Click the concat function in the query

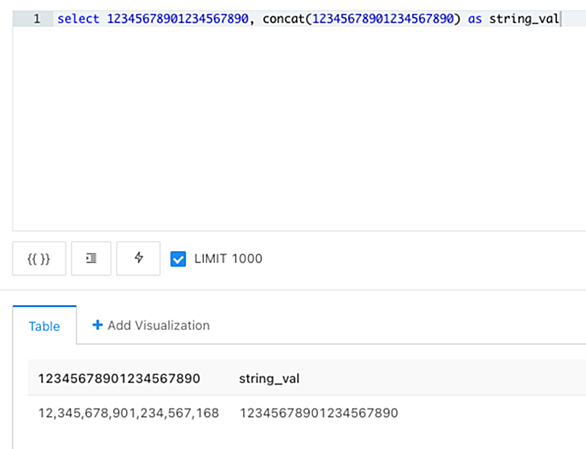coord(284,19)
